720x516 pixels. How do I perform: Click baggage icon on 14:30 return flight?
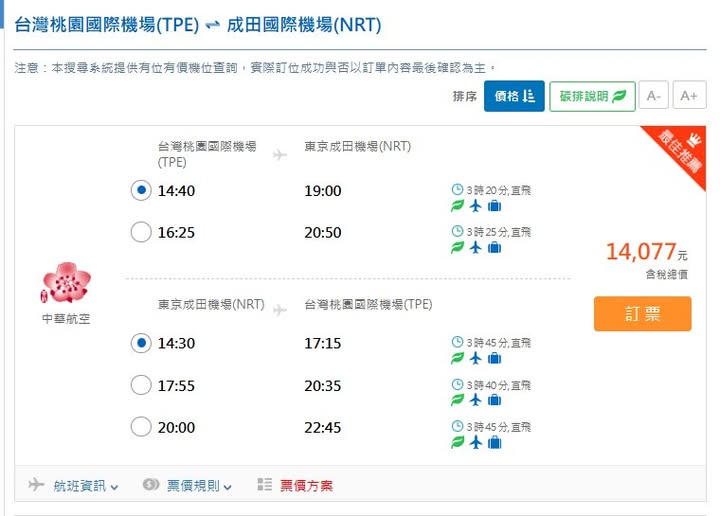coord(494,358)
